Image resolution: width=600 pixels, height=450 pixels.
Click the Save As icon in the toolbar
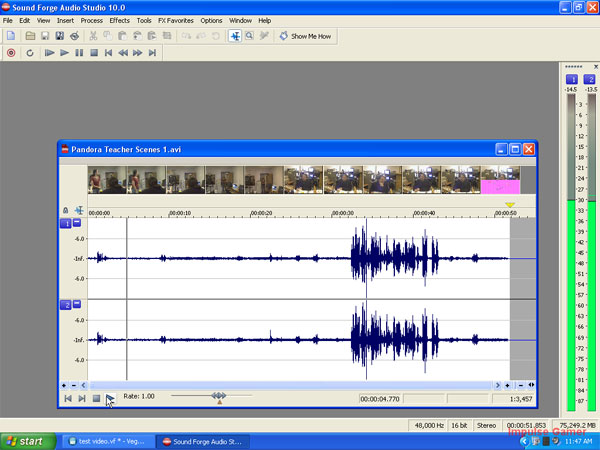pyautogui.click(x=60, y=36)
